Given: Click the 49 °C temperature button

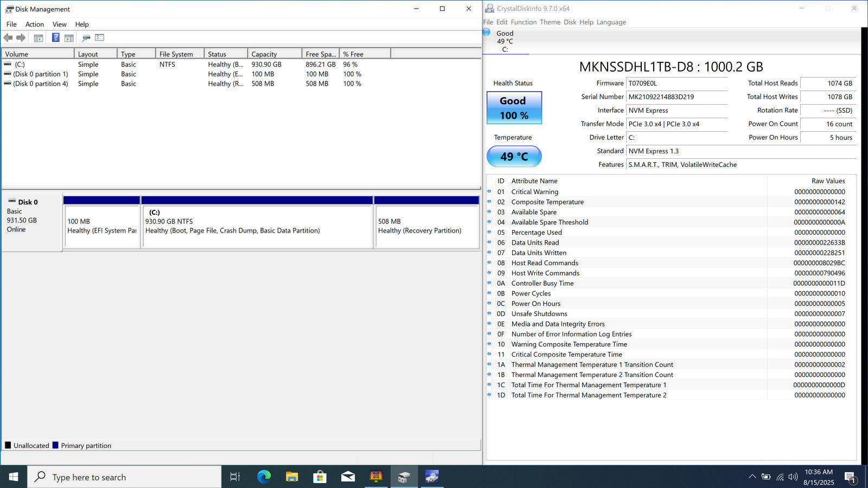Looking at the screenshot, I should pos(514,157).
